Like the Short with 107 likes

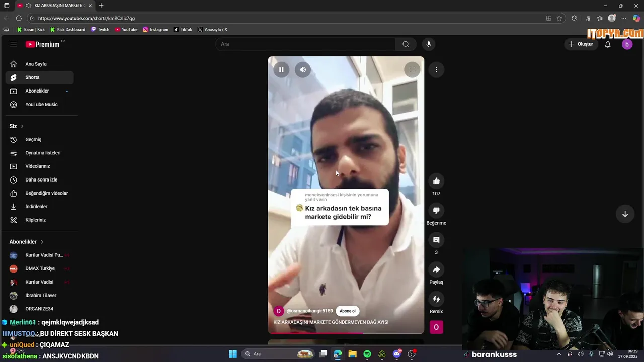click(x=436, y=181)
